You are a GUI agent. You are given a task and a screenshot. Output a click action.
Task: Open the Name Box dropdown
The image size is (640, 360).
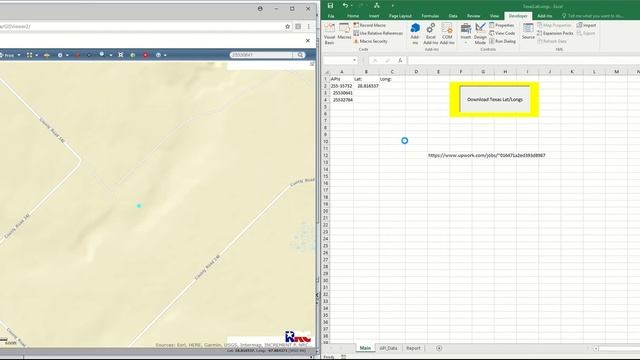point(354,60)
